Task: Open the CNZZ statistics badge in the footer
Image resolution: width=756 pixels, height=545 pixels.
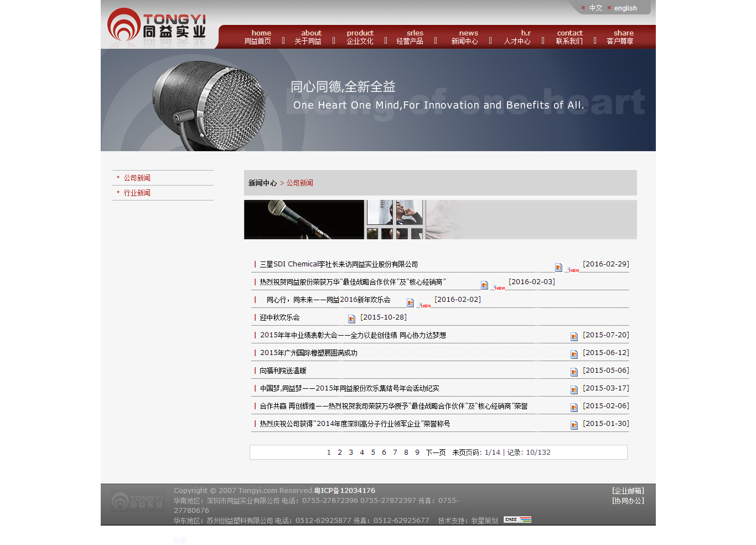Action: 516,520
